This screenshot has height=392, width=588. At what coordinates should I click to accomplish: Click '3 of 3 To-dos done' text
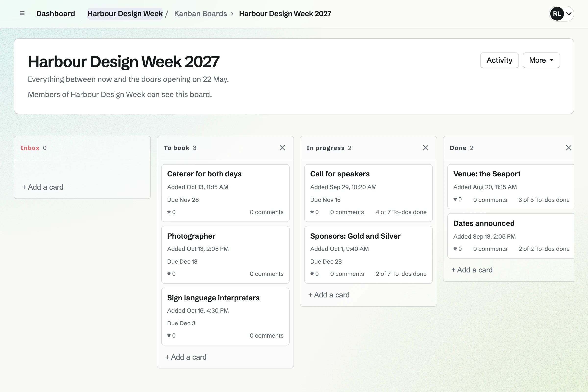(544, 199)
